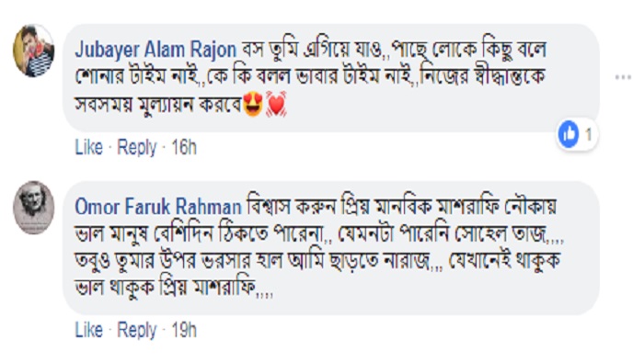Screen dimensions: 644x362
Task: Visit Jubayer Alam Rajon's profile via name
Action: pyautogui.click(x=155, y=50)
